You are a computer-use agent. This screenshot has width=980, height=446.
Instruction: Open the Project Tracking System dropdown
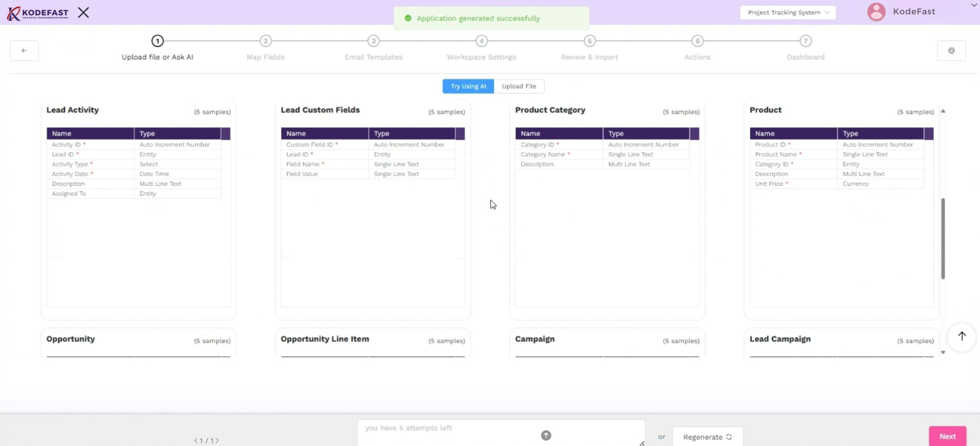(x=787, y=12)
